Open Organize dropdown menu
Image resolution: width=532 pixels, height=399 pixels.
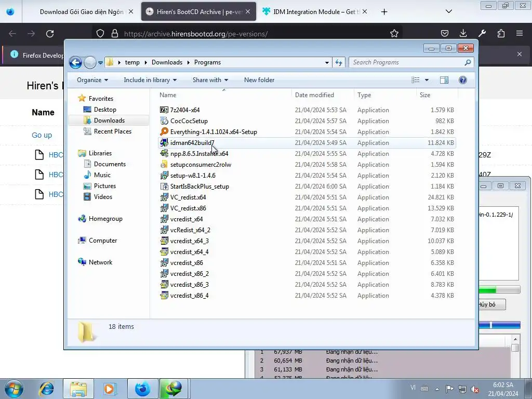[x=92, y=80]
